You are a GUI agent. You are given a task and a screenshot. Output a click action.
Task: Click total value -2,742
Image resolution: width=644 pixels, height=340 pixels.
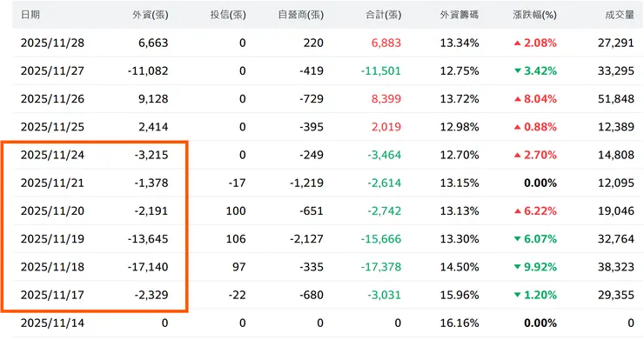[x=384, y=210]
